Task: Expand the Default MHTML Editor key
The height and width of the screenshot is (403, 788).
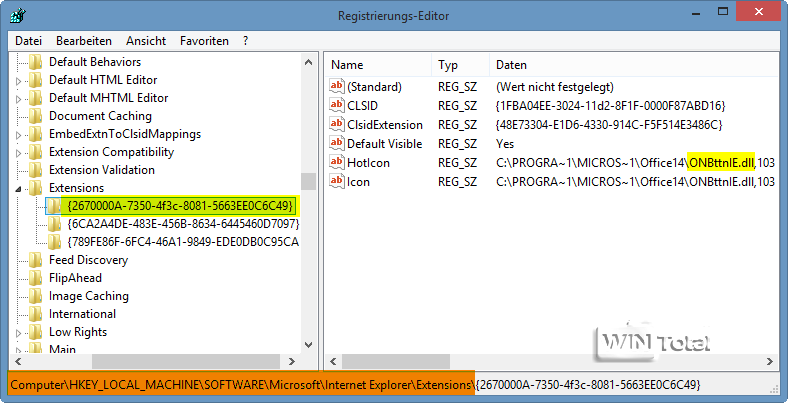Action: click(19, 99)
